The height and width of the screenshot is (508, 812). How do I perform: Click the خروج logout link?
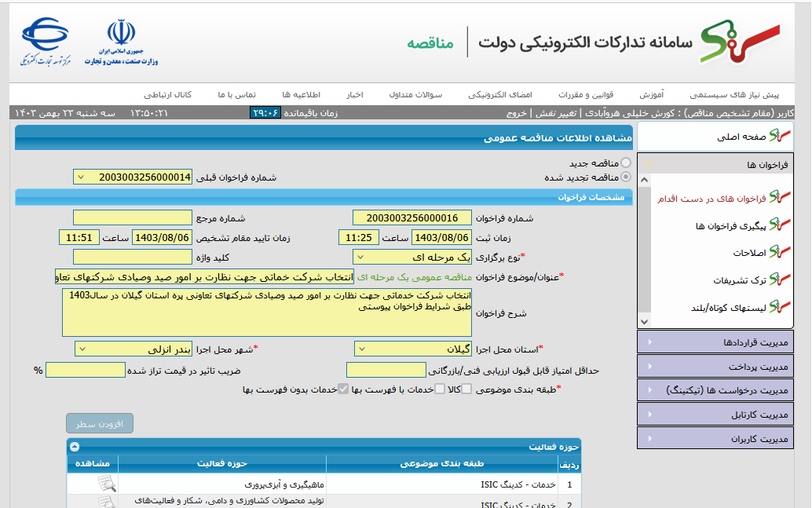click(516, 113)
